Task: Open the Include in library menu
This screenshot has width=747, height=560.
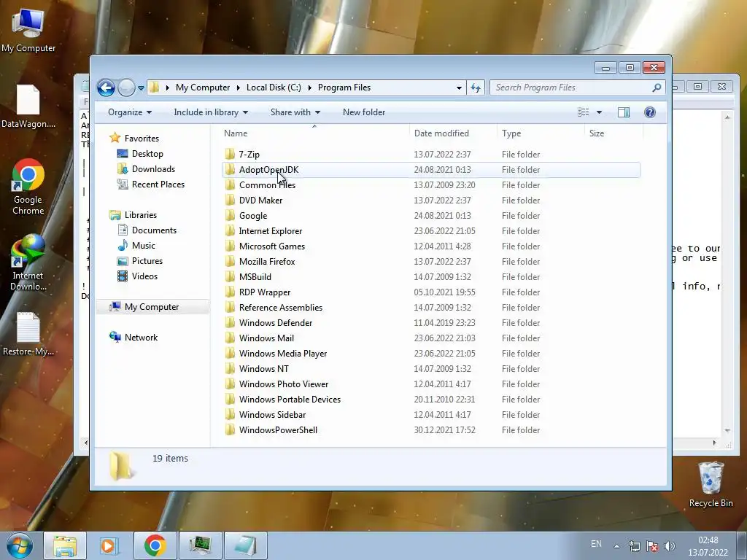Action: point(211,112)
